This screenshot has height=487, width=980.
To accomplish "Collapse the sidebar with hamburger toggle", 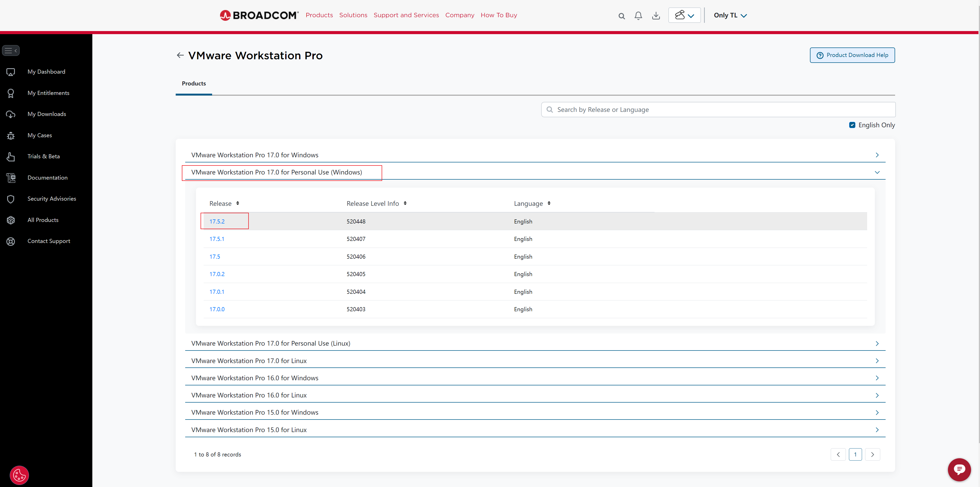I will click(x=11, y=50).
